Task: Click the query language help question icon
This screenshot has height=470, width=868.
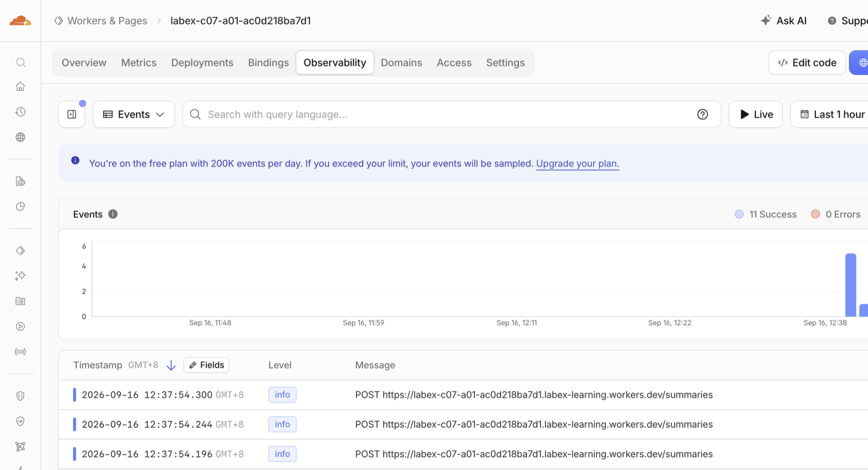Action: pyautogui.click(x=703, y=115)
